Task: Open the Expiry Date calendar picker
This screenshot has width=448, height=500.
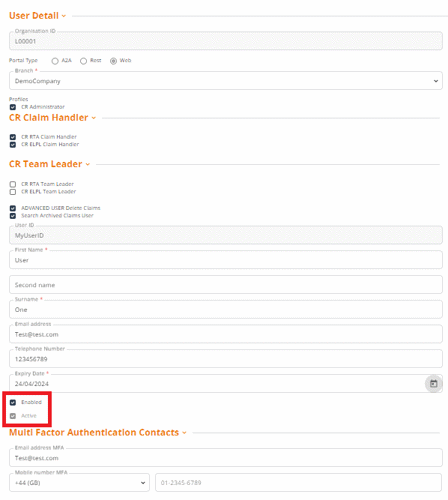Action: tap(433, 384)
